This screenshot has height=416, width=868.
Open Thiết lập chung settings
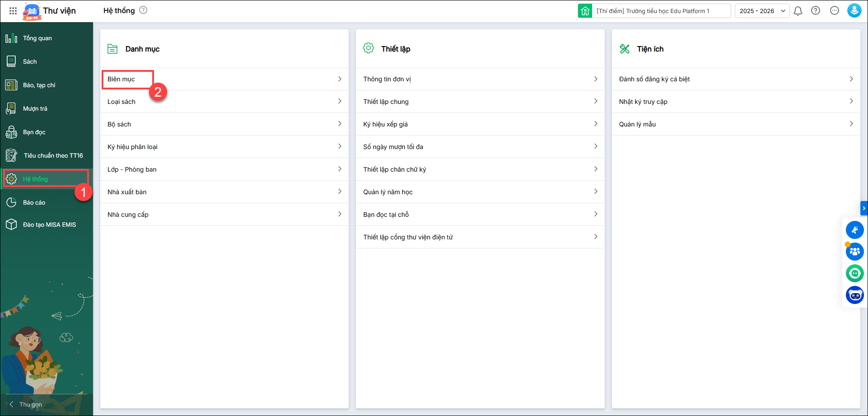click(386, 102)
